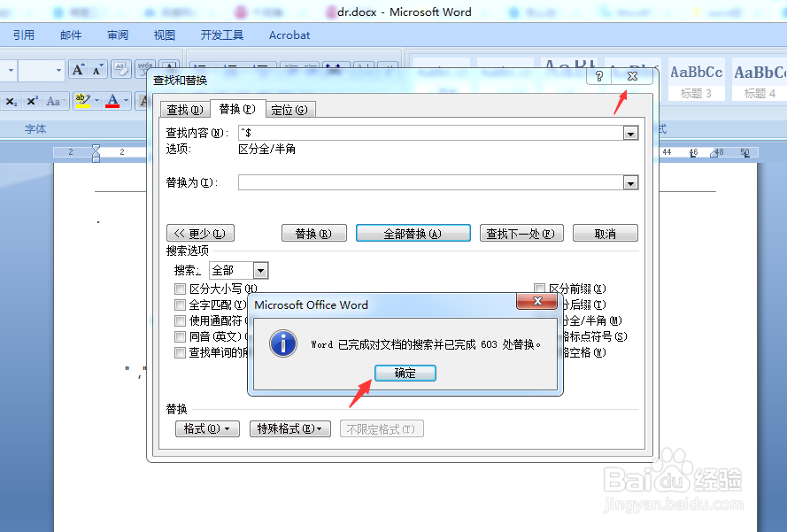Click the text highlight color icon
The image size is (787, 532).
(82, 101)
